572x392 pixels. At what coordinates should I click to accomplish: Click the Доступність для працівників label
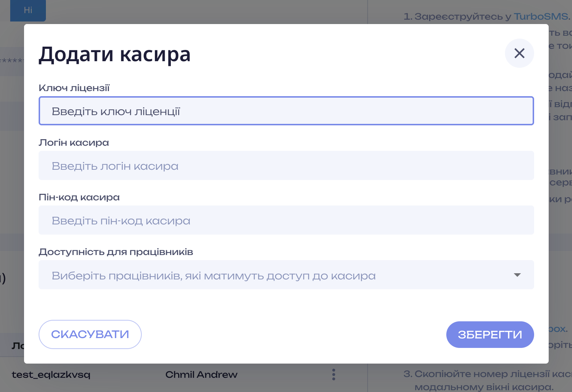click(x=116, y=252)
